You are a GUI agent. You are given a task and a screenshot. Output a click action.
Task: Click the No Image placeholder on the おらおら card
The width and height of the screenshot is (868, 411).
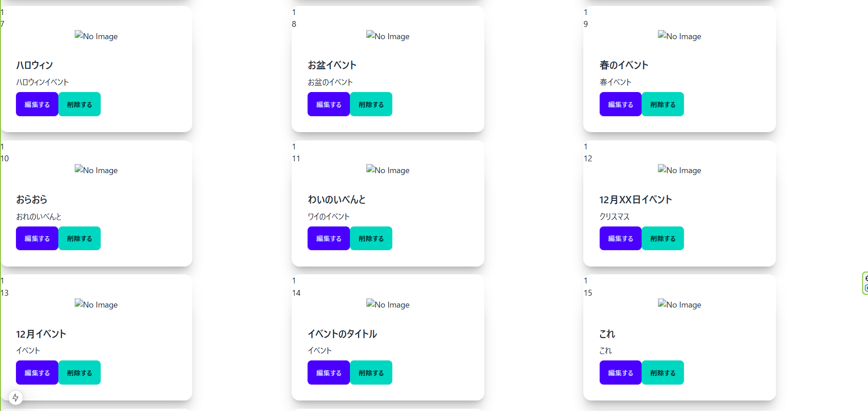96,170
